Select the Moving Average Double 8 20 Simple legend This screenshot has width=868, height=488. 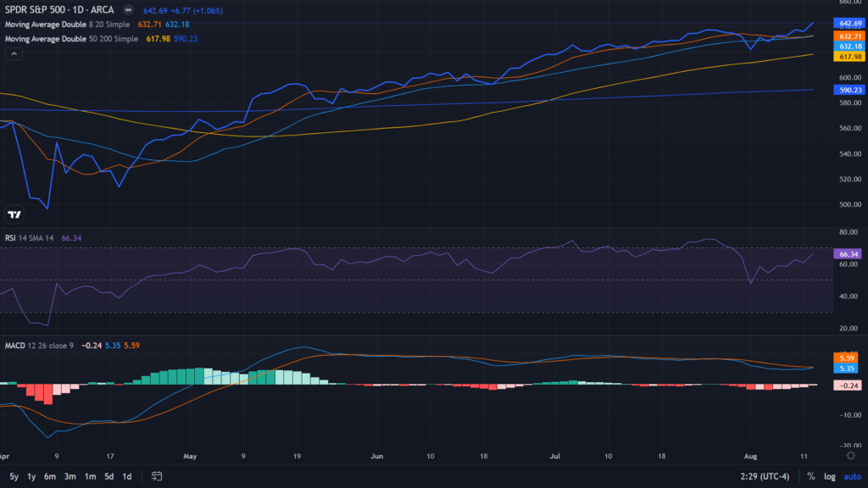[x=67, y=25]
